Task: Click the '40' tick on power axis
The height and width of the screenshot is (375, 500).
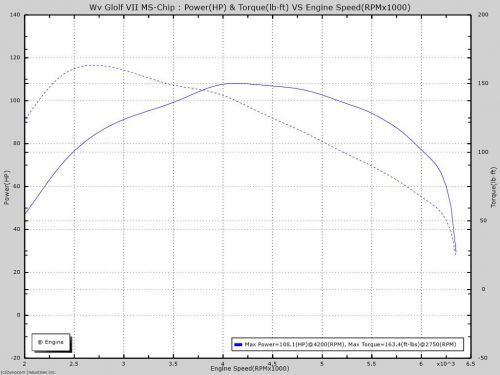Action: pyautogui.click(x=17, y=229)
